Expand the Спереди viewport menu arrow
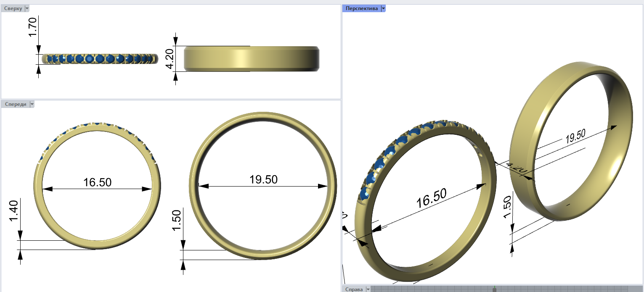The width and height of the screenshot is (644, 292). pos(32,104)
